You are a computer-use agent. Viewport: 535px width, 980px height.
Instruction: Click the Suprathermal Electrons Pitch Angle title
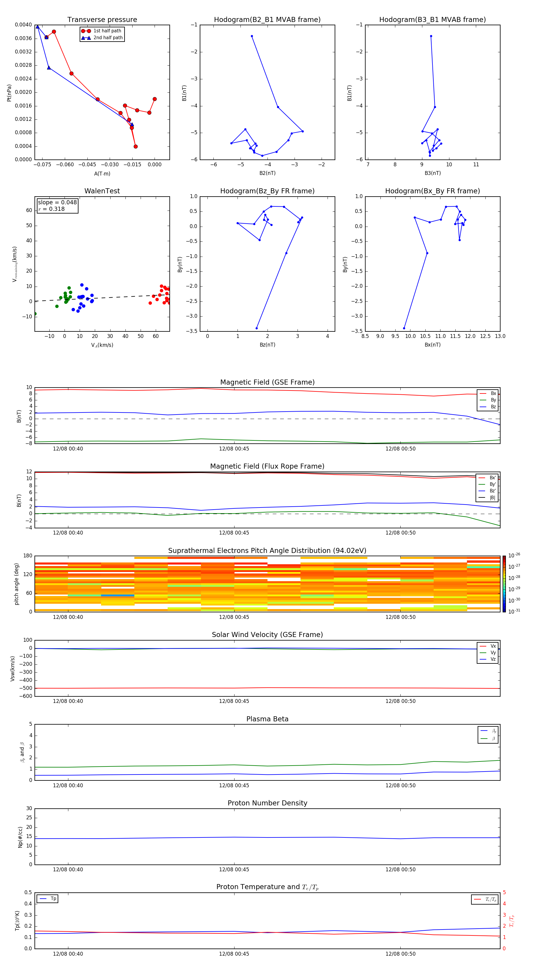coord(267,551)
